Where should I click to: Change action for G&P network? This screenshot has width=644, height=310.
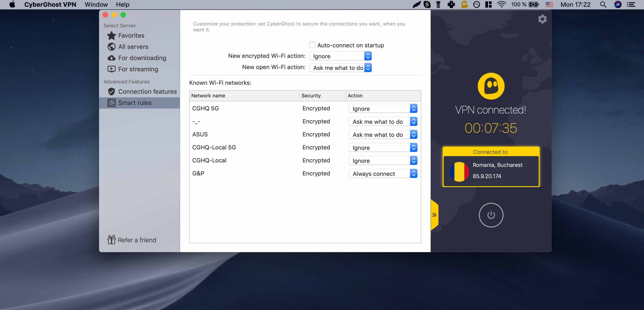[x=383, y=174]
